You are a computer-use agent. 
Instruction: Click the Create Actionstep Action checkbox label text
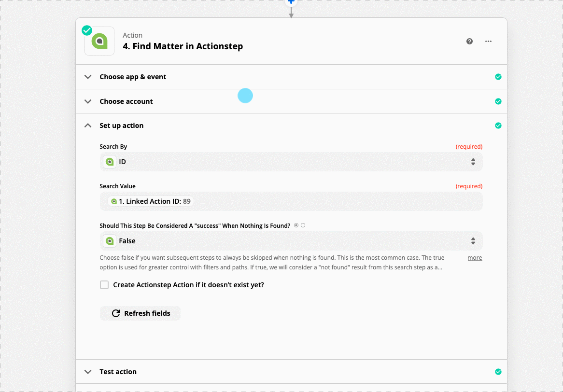pos(188,285)
